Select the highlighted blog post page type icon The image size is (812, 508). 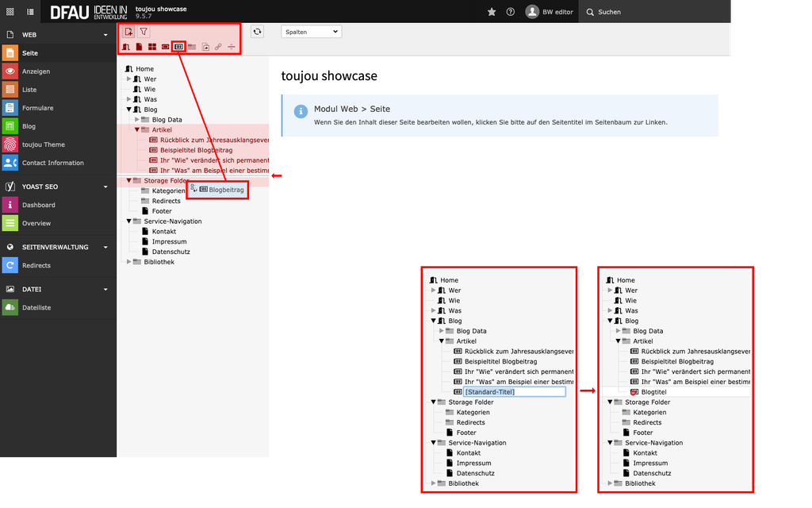[x=178, y=48]
